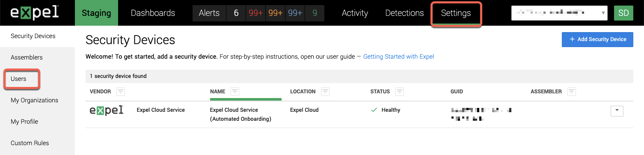Click the Expel vendor logo in table row
Image resolution: width=644 pixels, height=155 pixels.
107,110
